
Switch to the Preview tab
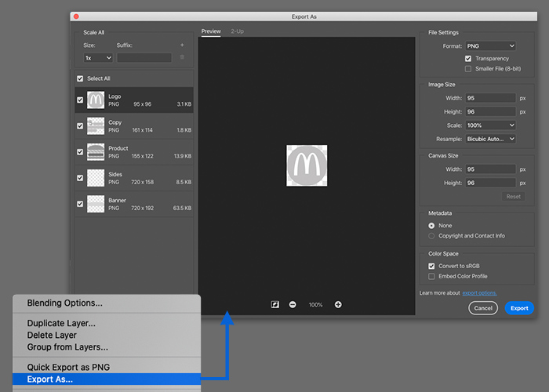click(x=211, y=31)
